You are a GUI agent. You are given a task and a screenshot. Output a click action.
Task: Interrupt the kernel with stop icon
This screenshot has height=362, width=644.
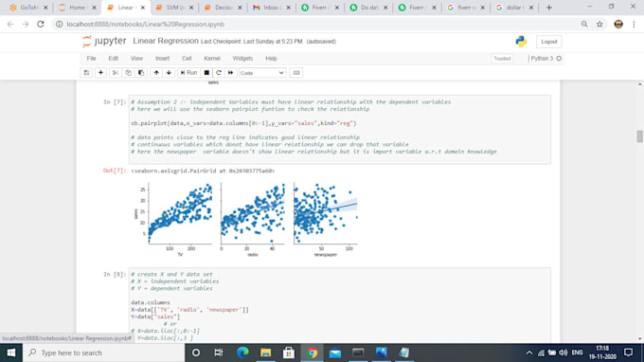click(x=206, y=73)
